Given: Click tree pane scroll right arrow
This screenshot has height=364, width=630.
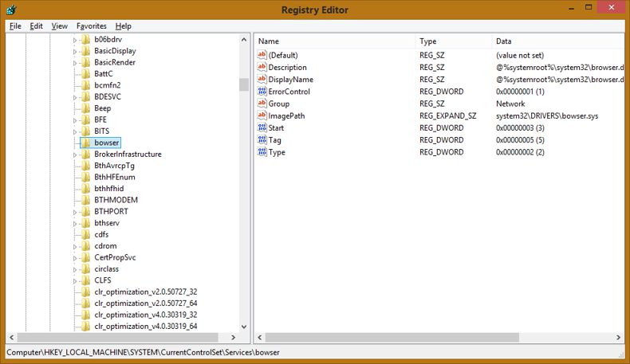Looking at the screenshot, I should tap(234, 338).
